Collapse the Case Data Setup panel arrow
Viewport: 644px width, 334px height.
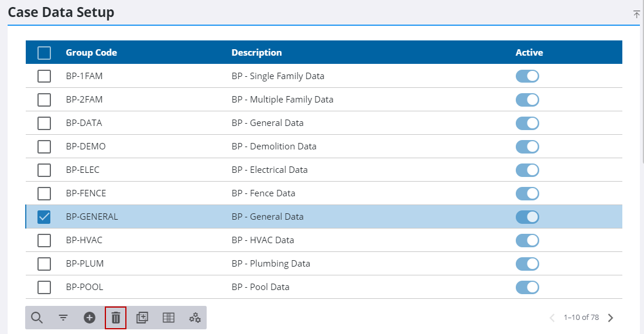coord(636,15)
